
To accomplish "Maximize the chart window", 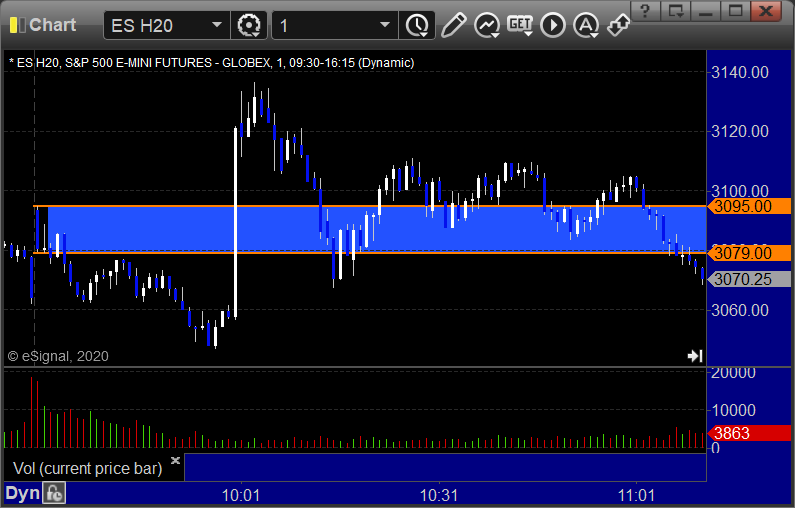I will pos(736,11).
